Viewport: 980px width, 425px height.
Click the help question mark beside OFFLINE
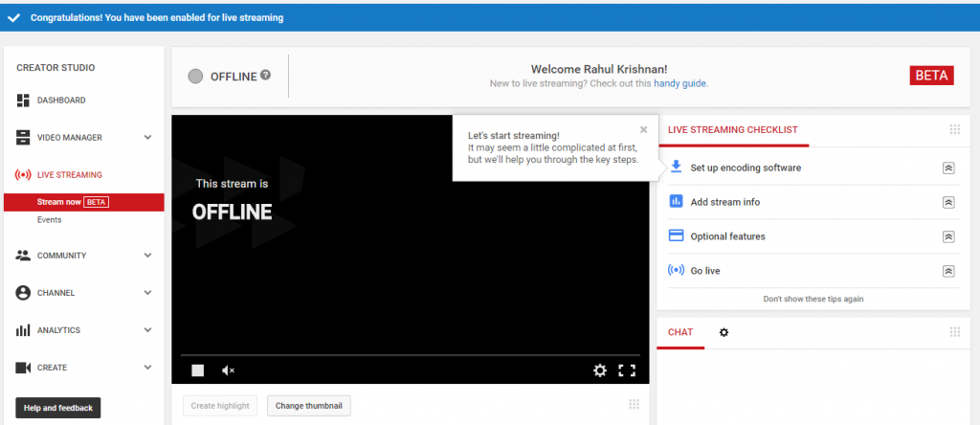(266, 75)
